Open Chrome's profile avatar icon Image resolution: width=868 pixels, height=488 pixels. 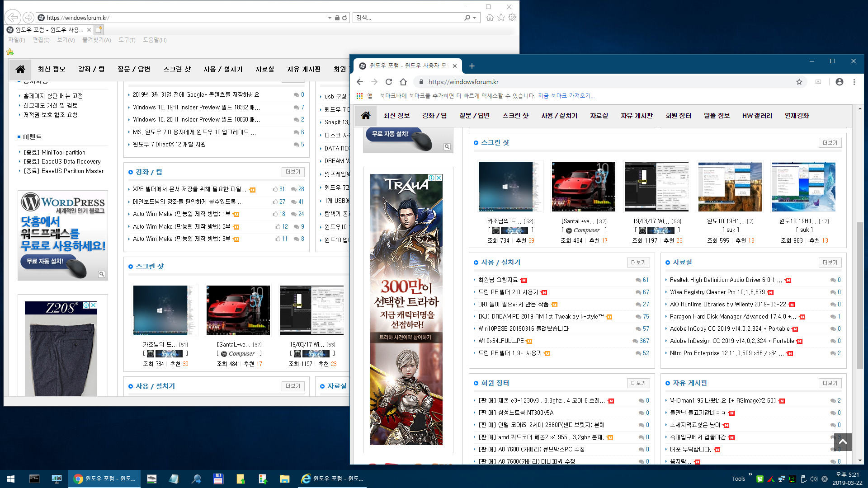coord(840,82)
